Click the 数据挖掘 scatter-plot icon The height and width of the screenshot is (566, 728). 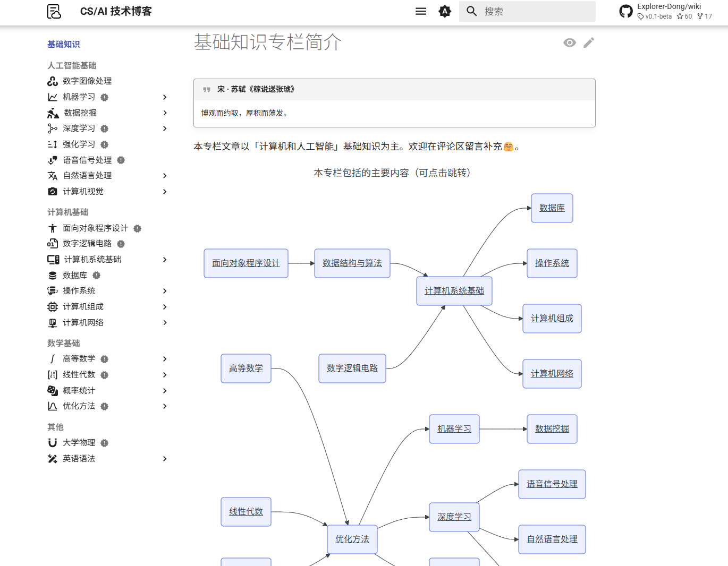tap(53, 113)
